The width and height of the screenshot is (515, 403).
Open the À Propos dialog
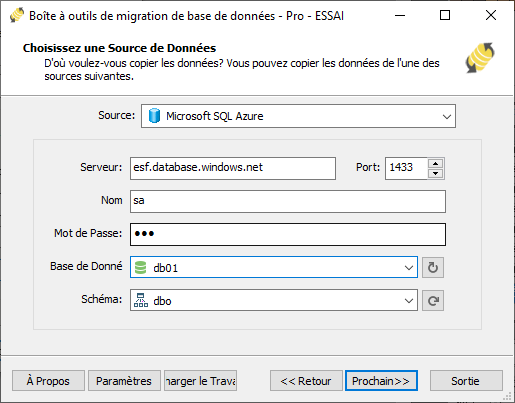pyautogui.click(x=48, y=380)
